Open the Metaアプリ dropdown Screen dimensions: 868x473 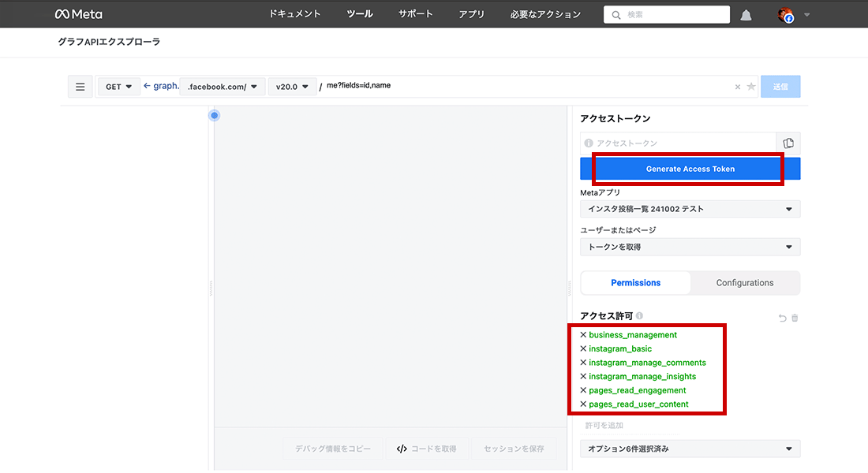690,209
